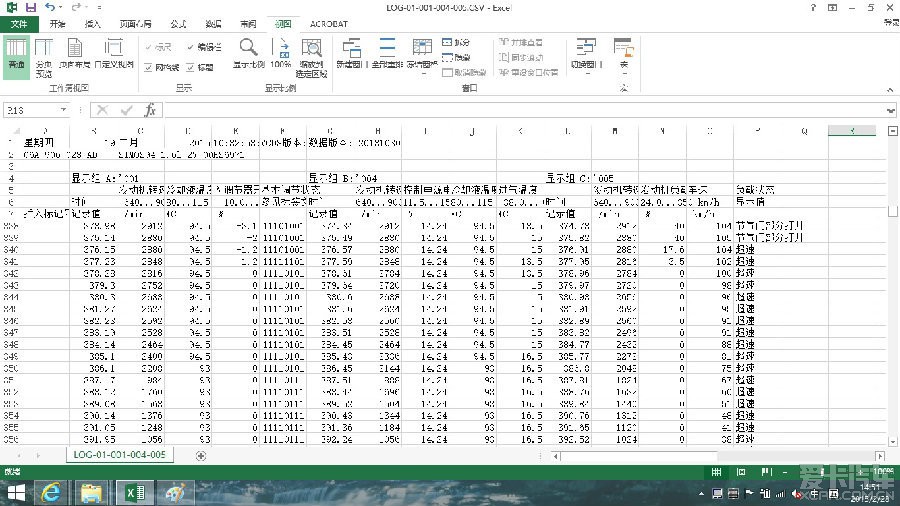The height and width of the screenshot is (506, 900).
Task: Open the Undo history dropdown arrow
Action: coord(61,7)
